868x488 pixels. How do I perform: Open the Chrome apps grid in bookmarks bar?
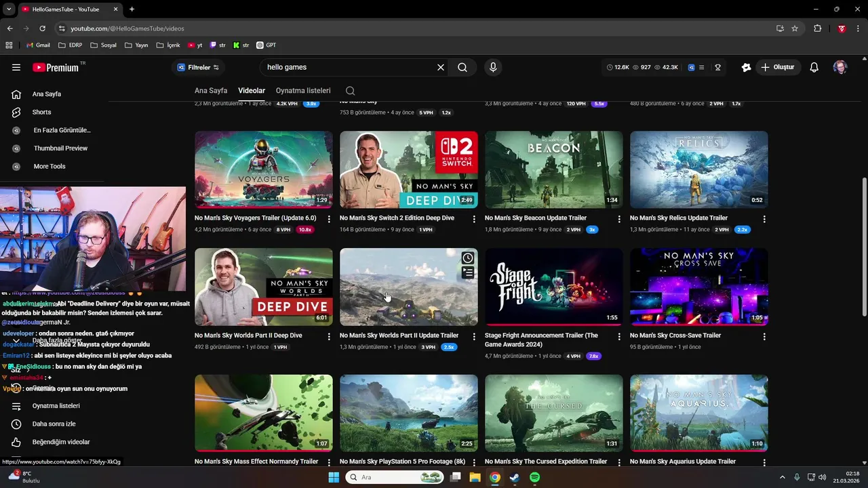tap(9, 45)
